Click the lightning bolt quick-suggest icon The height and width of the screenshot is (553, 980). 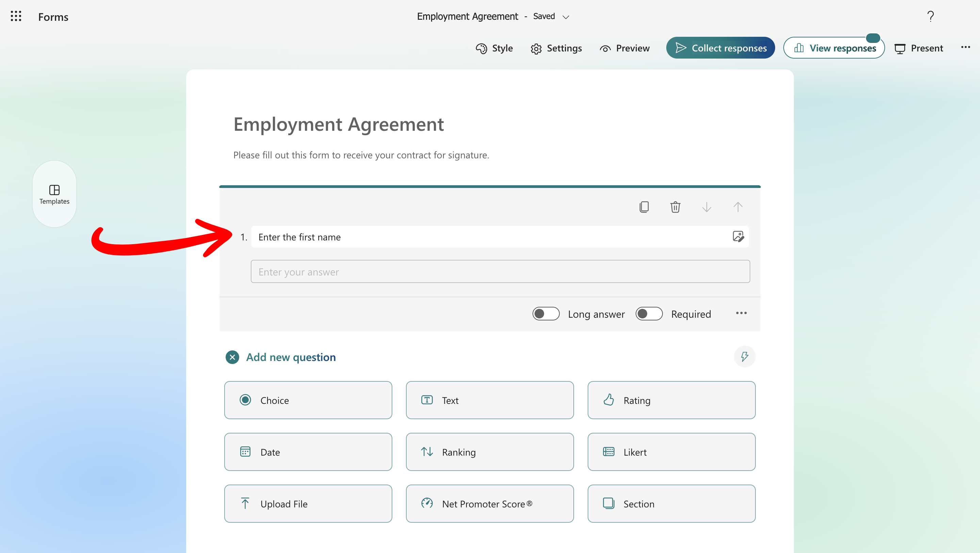pos(745,357)
